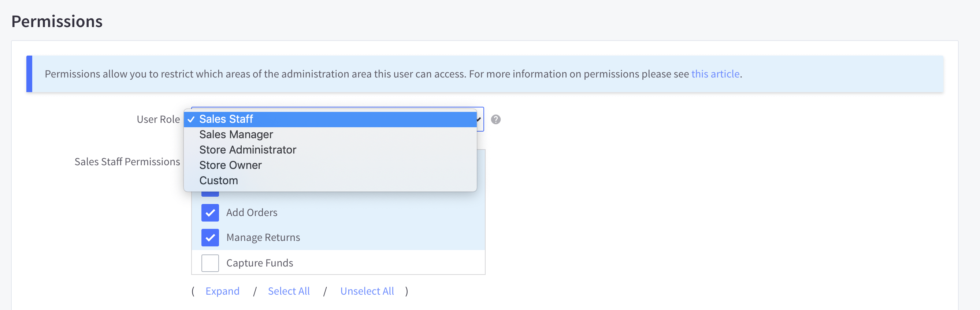The image size is (980, 310).
Task: Click the Capture Funds label text
Action: [259, 263]
